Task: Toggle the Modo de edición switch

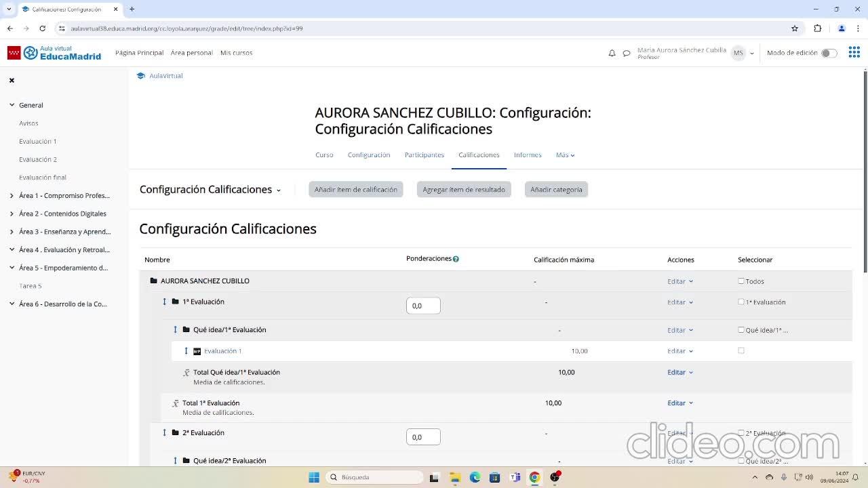Action: tap(829, 53)
